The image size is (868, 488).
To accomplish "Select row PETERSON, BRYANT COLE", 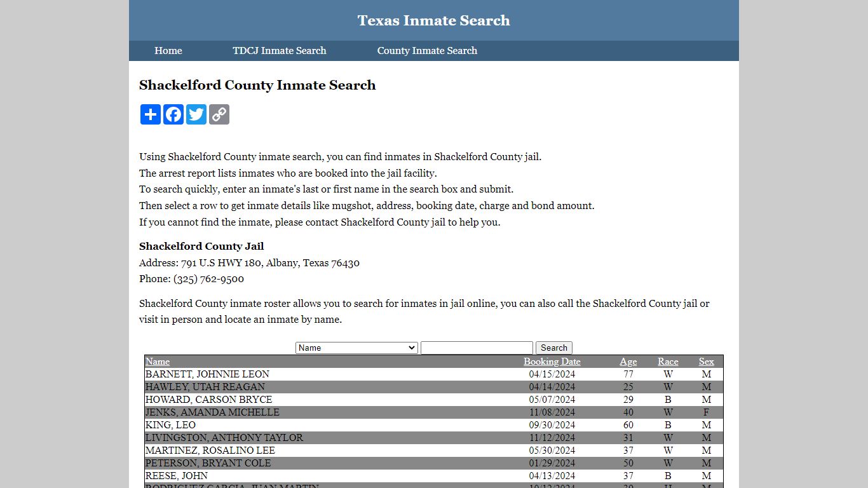I will pyautogui.click(x=434, y=463).
